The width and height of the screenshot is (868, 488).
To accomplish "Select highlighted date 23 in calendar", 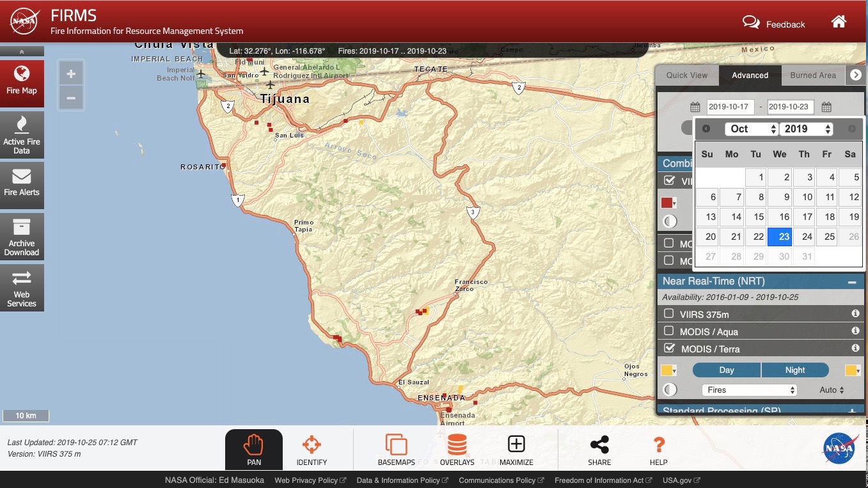I will (x=780, y=237).
